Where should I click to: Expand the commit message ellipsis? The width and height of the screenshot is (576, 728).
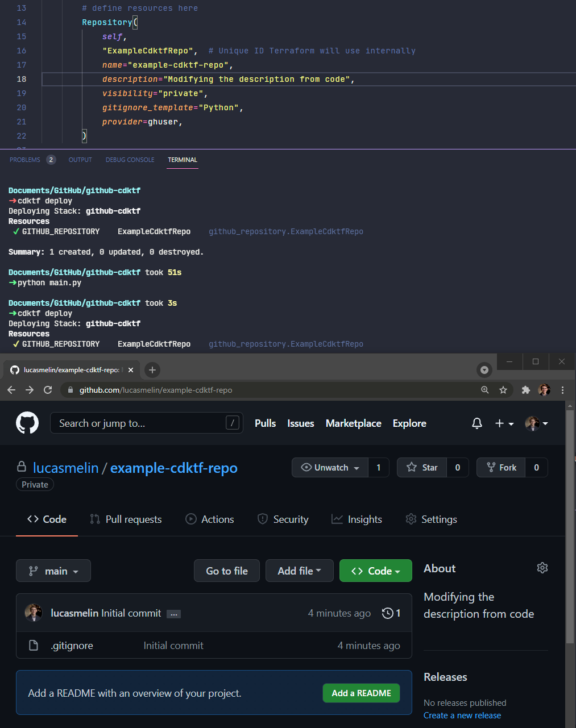point(174,614)
